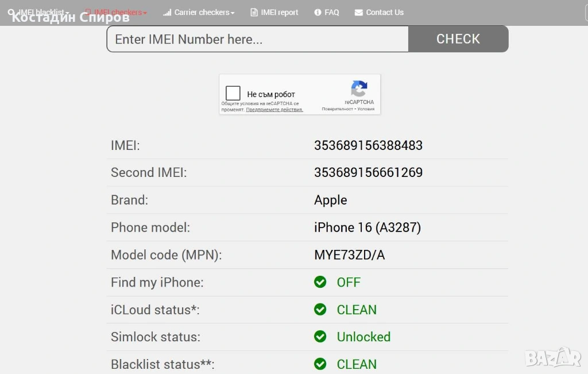Open the IMEI checkers dropdown menu
The width and height of the screenshot is (588, 374).
coord(119,13)
